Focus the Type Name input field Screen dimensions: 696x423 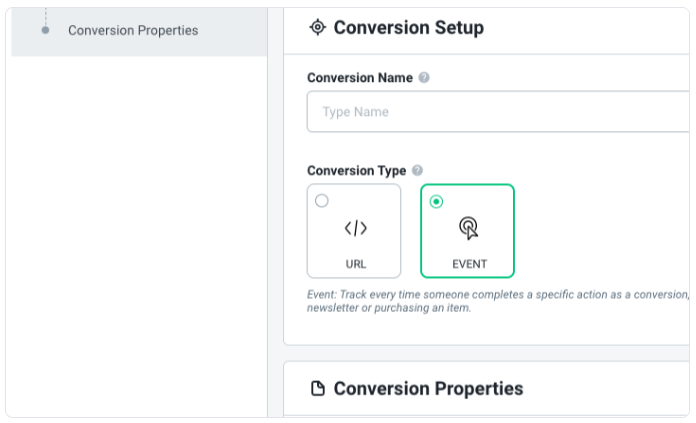click(498, 111)
